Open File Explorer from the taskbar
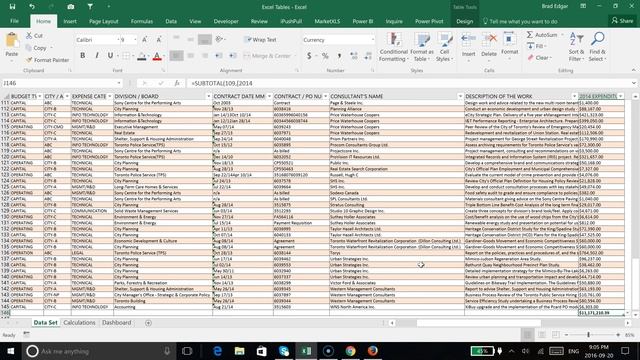Screen dimensions: 640x360 click(x=240, y=351)
